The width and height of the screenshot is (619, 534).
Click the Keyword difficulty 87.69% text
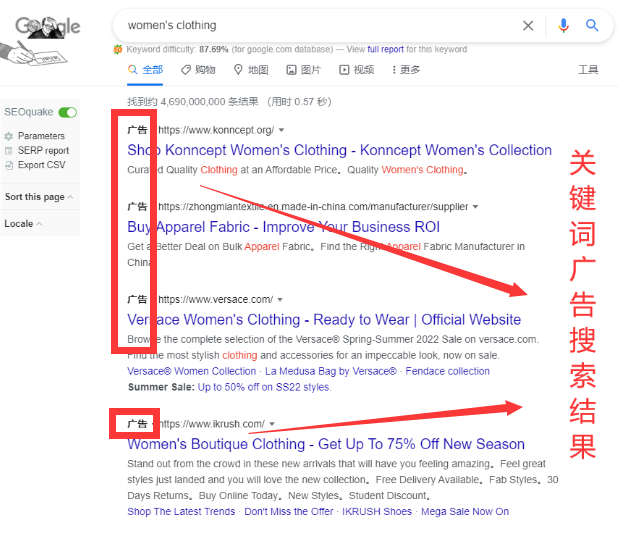click(x=177, y=49)
